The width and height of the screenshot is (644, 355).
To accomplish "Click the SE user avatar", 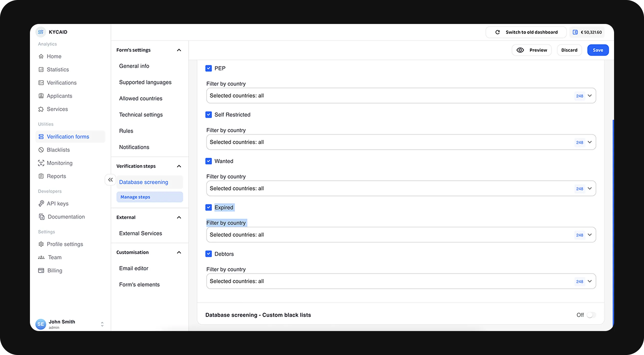I will tap(41, 324).
